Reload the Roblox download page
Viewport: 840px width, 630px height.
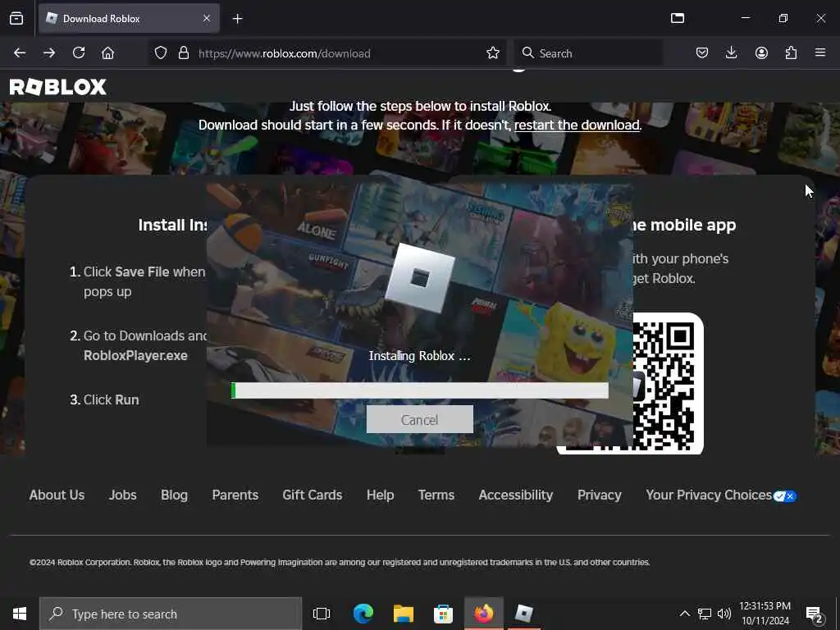click(x=79, y=53)
